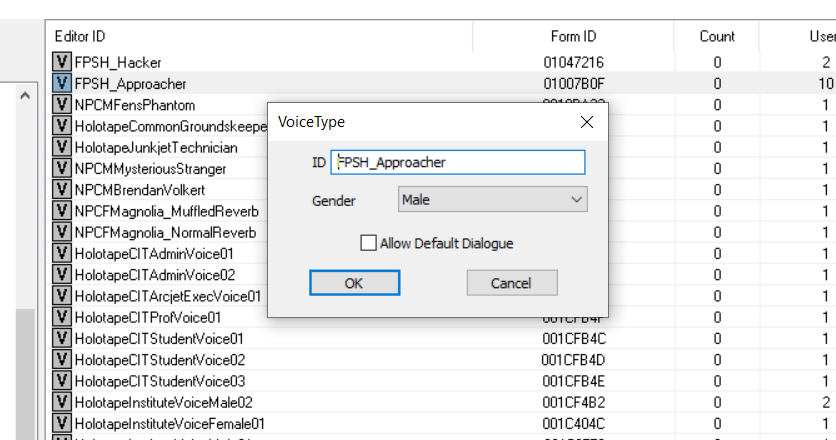The width and height of the screenshot is (836, 440).
Task: Click Form ID value 01007B0F
Action: point(574,84)
